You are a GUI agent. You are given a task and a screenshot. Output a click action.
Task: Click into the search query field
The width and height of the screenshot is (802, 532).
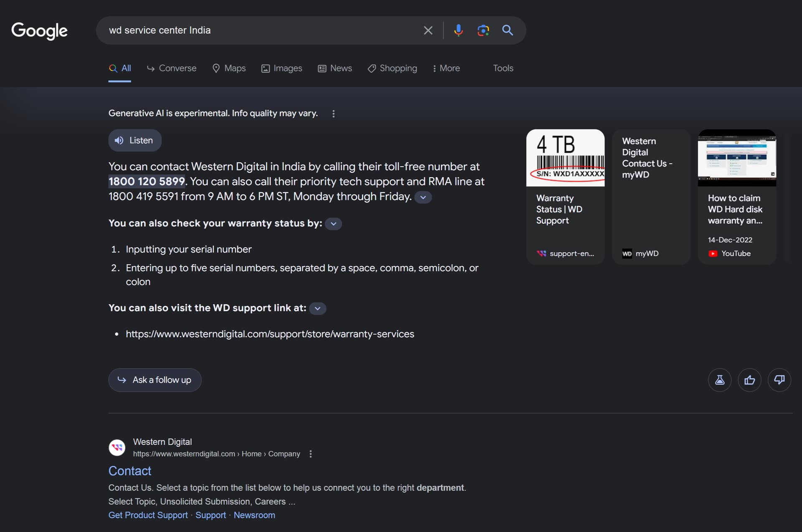(x=259, y=30)
